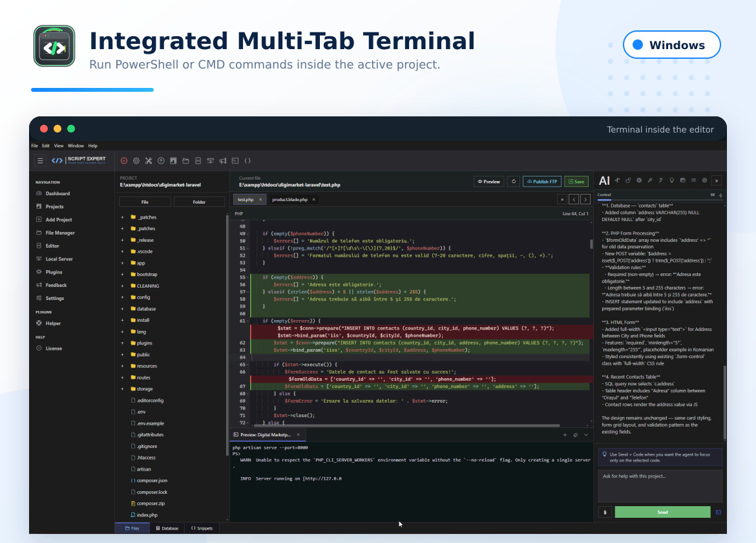Viewport: 756px width, 543px height.
Task: Click the Publish FTP button
Action: [542, 182]
